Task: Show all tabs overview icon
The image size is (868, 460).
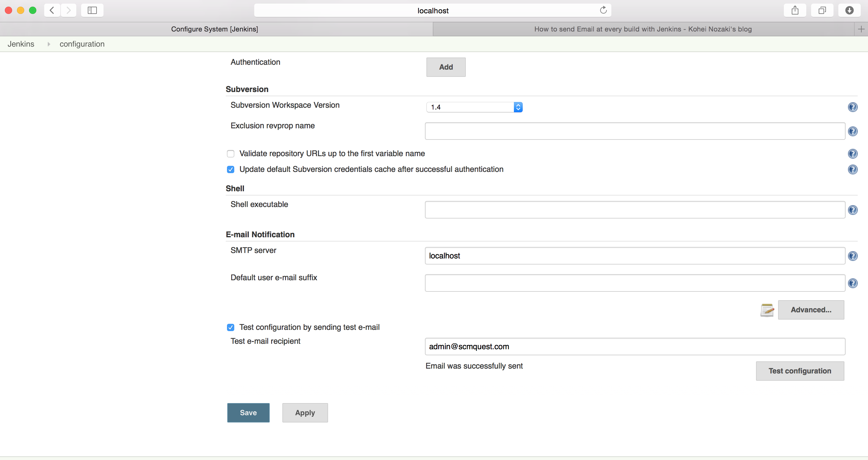Action: (822, 10)
